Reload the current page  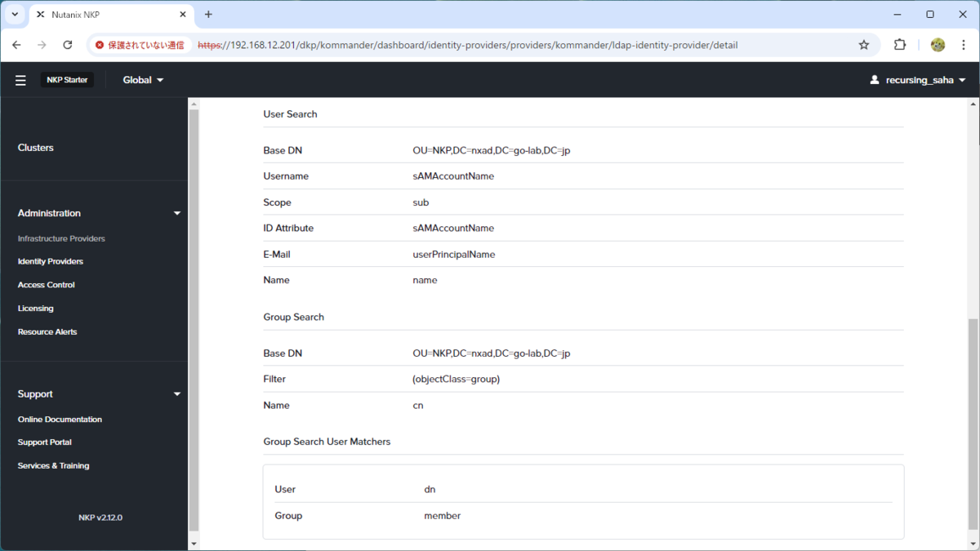tap(68, 45)
